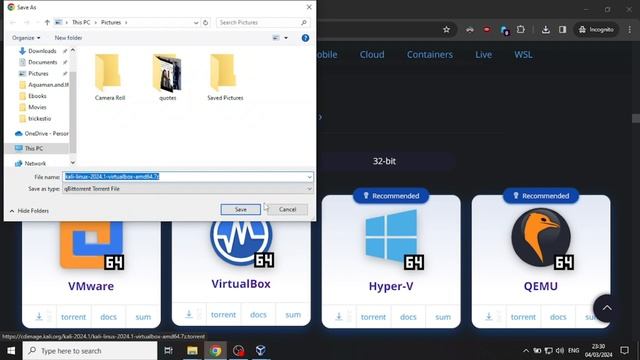
Task: Open the Windows Start menu
Action: tap(11, 351)
